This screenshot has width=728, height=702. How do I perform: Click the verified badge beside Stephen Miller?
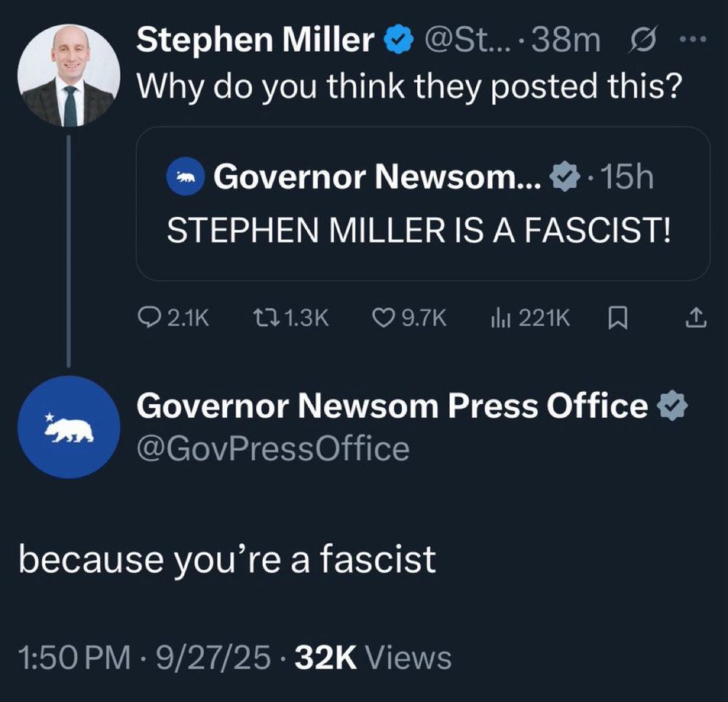[x=394, y=42]
